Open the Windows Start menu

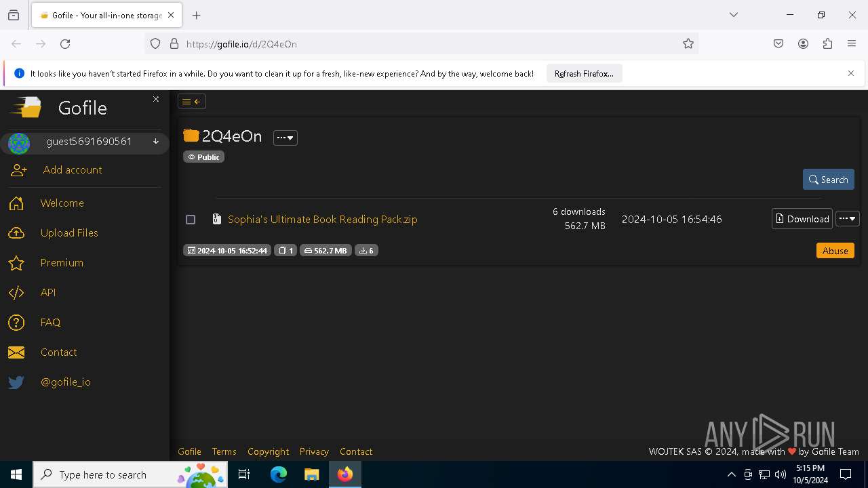click(x=16, y=474)
